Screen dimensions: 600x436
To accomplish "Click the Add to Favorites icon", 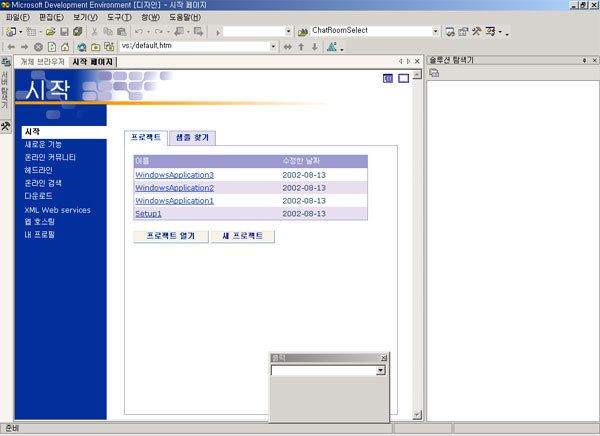I will 109,47.
